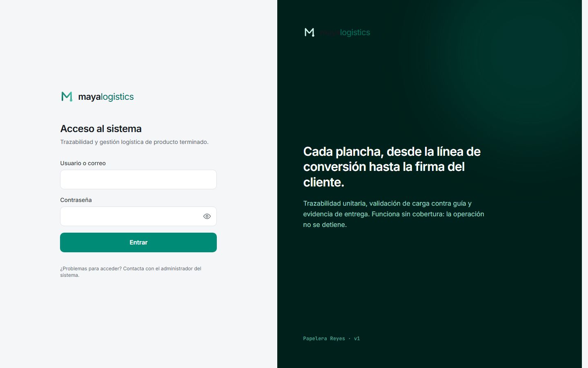The image size is (588, 368).
Task: Click the Usuario o correo input field
Action: point(138,180)
